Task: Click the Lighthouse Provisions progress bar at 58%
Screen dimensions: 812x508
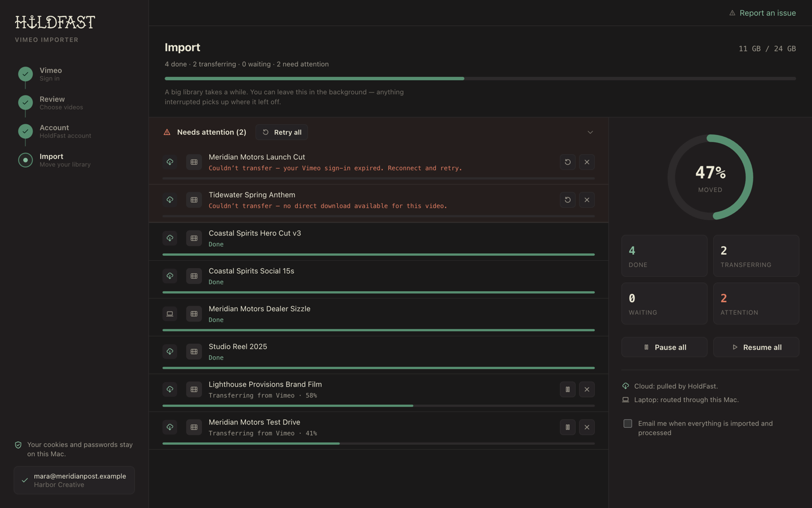Action: pos(378,405)
